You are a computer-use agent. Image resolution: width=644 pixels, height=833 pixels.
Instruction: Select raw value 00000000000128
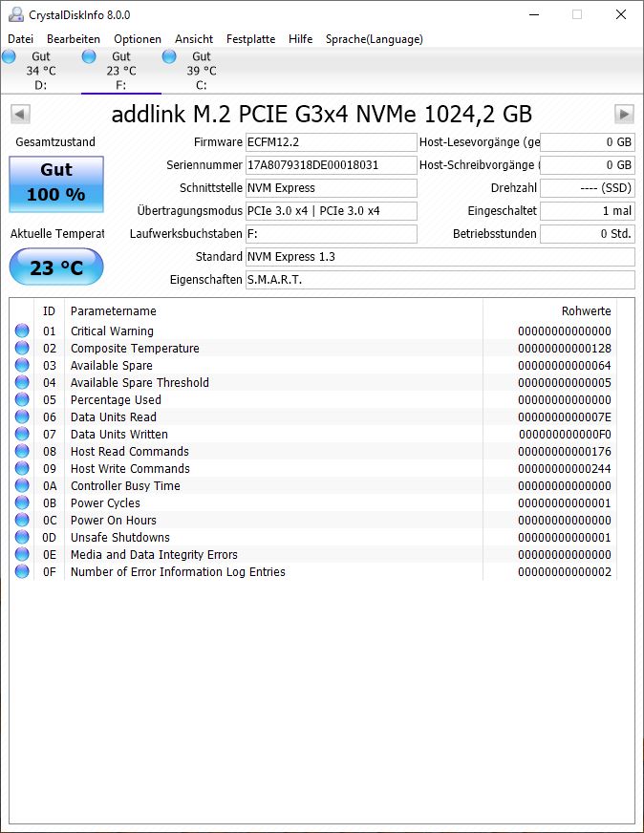(x=565, y=348)
